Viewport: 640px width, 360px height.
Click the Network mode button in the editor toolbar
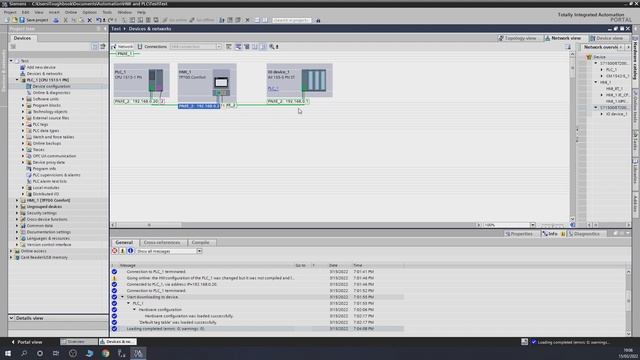coord(122,47)
